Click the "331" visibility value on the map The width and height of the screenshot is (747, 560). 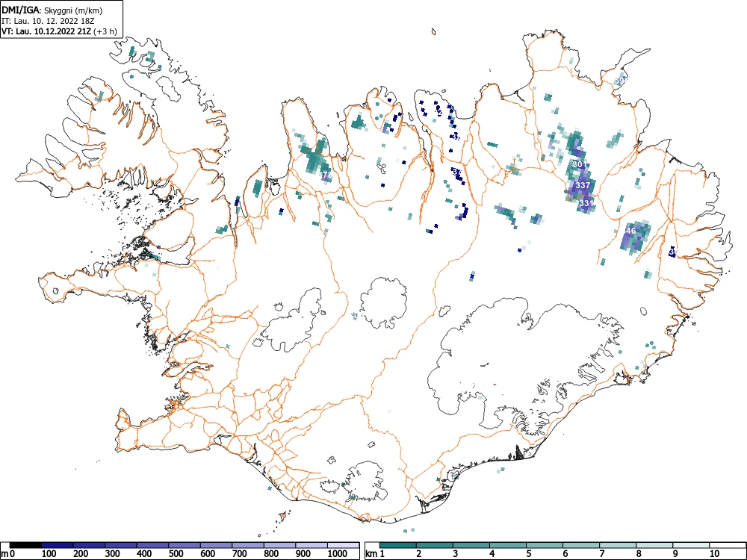pos(586,203)
